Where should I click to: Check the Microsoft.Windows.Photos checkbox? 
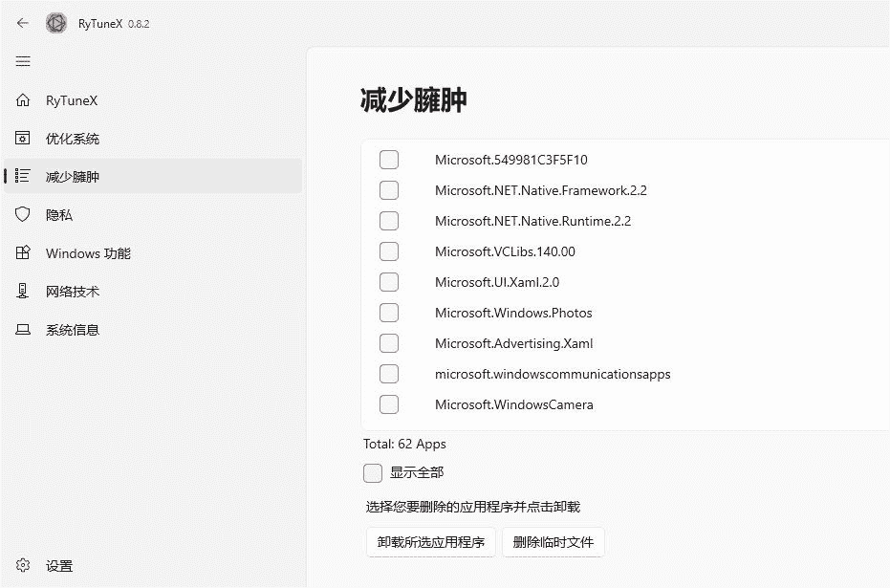click(x=389, y=312)
